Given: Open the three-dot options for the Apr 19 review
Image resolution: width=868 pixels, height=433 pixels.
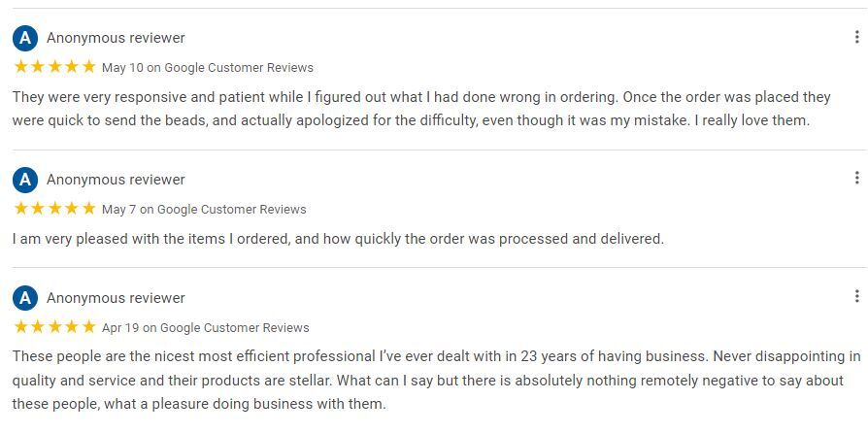Looking at the screenshot, I should point(856,296).
